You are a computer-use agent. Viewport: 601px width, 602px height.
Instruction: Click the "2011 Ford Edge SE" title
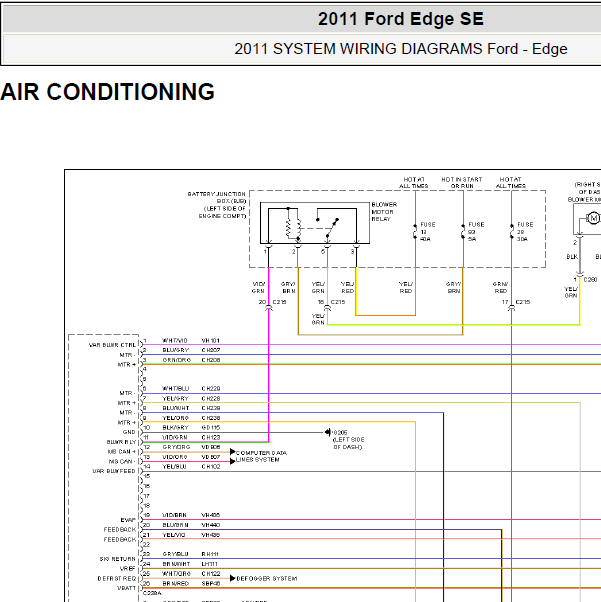coord(401,19)
